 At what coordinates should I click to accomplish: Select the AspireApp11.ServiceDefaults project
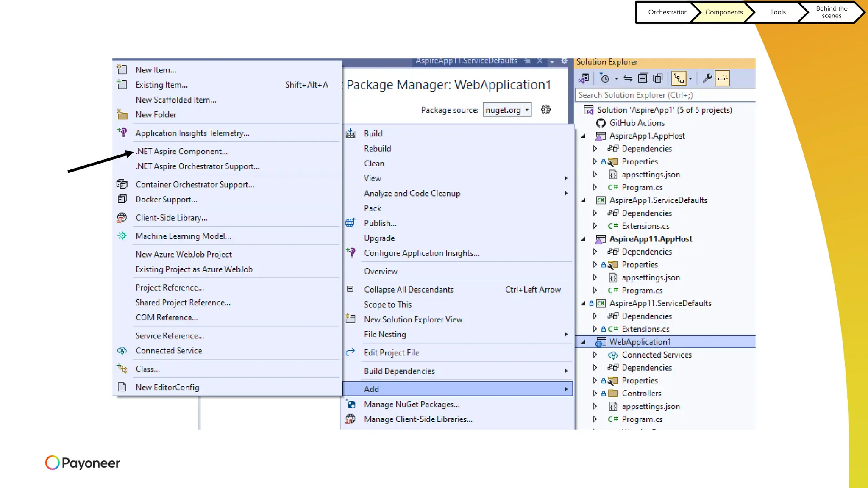pyautogui.click(x=660, y=303)
